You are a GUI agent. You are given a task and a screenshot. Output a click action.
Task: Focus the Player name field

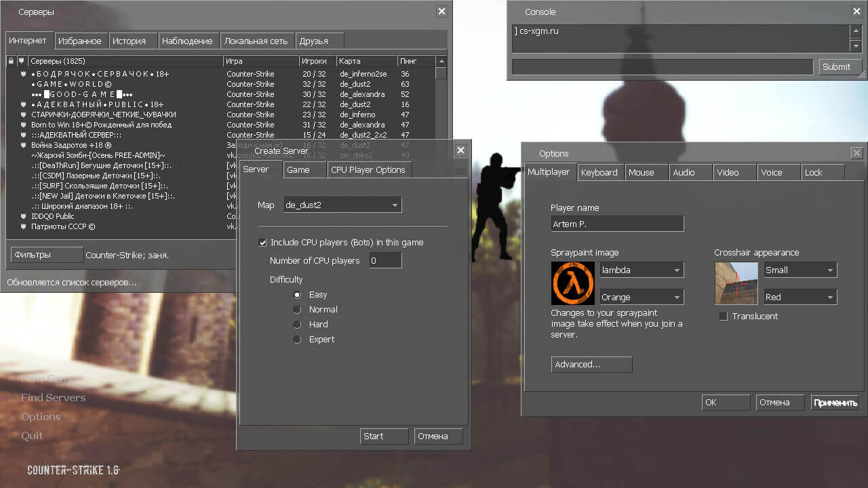point(617,224)
